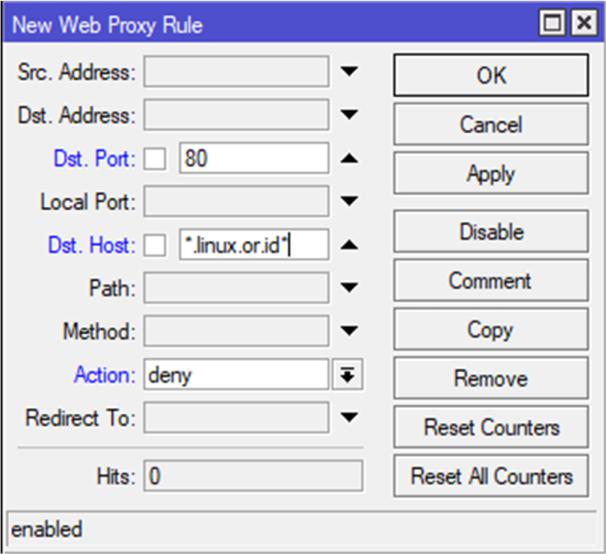Reset Counters for this rule
Image resolution: width=606 pixels, height=554 pixels.
click(490, 428)
